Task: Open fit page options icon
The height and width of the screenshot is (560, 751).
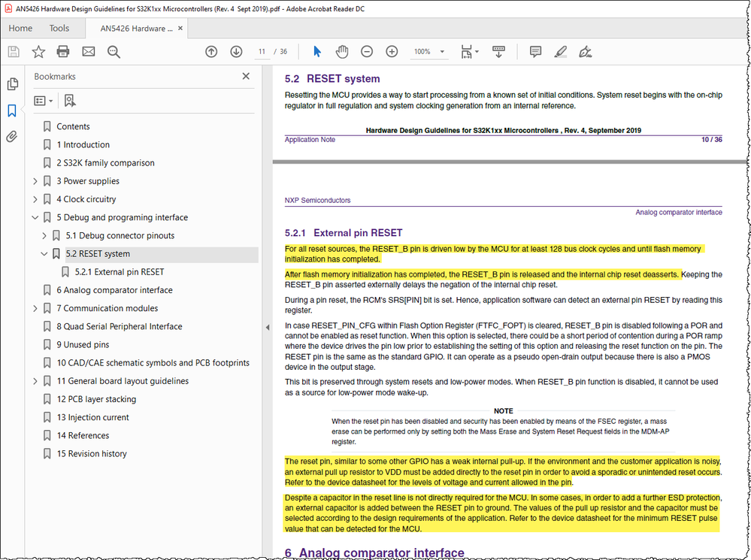Action: [x=469, y=52]
